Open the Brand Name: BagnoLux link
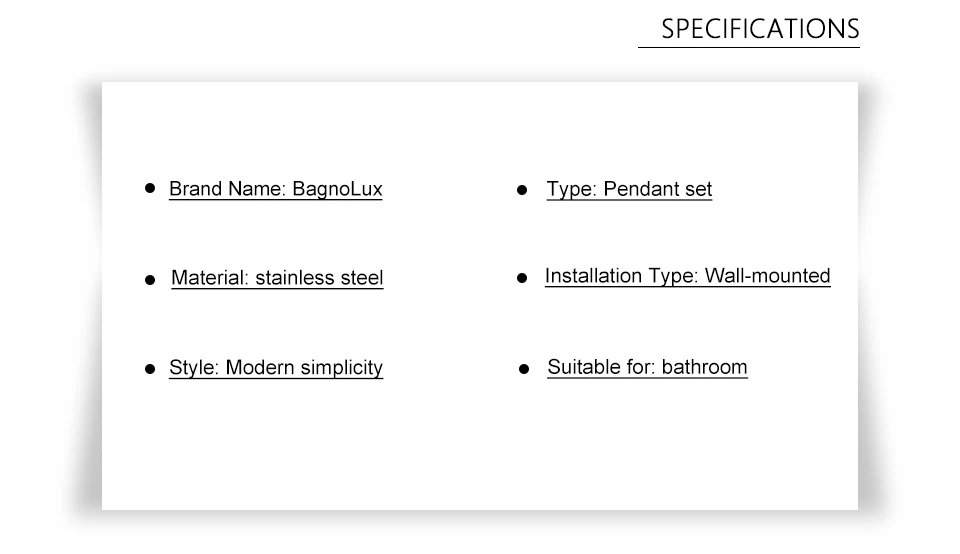Viewport: 960px width, 554px height. click(x=275, y=189)
